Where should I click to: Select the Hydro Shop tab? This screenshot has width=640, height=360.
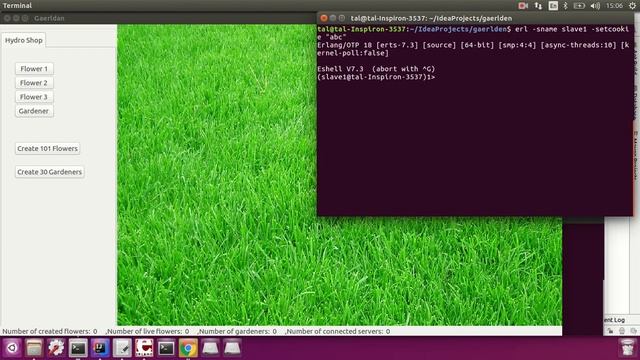(24, 40)
